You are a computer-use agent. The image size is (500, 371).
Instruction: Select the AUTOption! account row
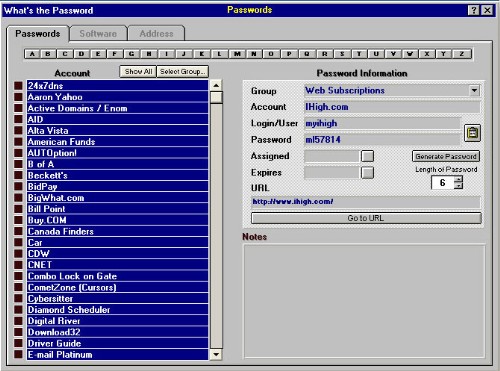pyautogui.click(x=117, y=153)
